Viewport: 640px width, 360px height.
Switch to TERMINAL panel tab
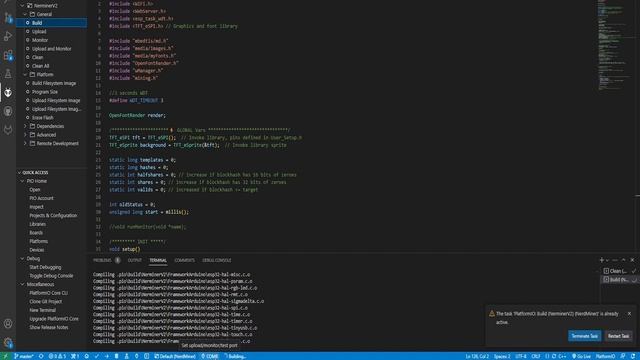point(158,260)
